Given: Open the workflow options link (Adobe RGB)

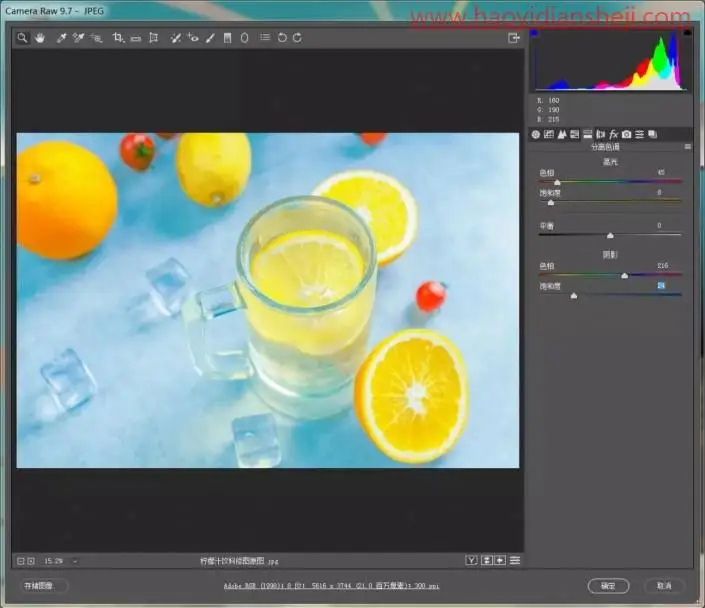Looking at the screenshot, I should 331,586.
